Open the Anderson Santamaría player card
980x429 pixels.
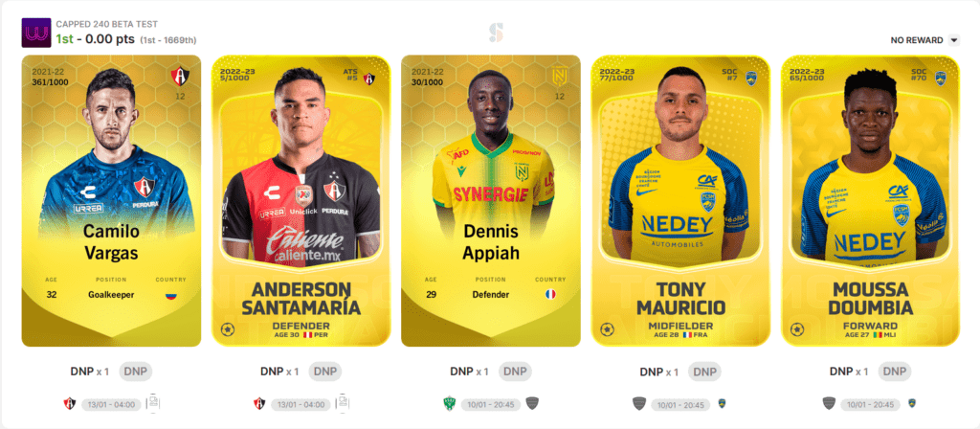(301, 201)
